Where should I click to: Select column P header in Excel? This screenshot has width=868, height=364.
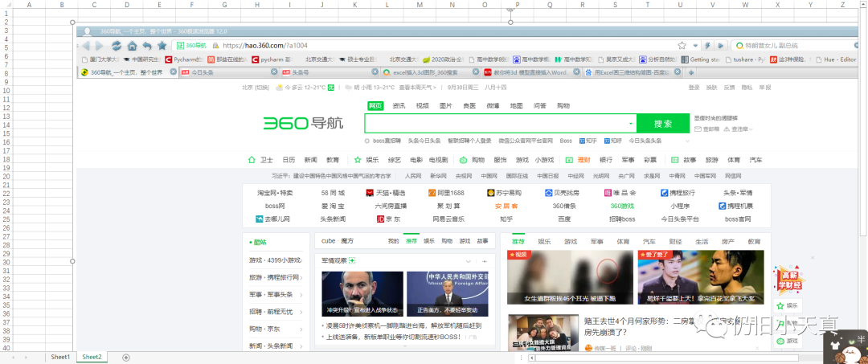point(517,5)
